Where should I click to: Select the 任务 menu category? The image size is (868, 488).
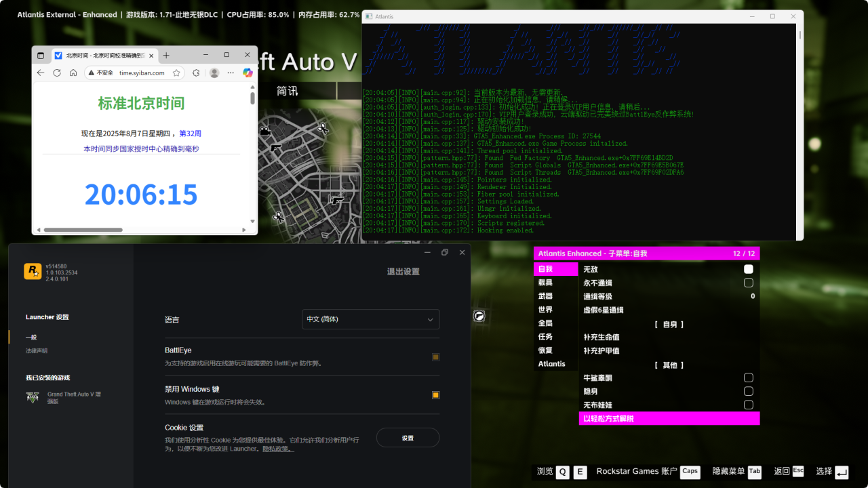click(x=556, y=337)
